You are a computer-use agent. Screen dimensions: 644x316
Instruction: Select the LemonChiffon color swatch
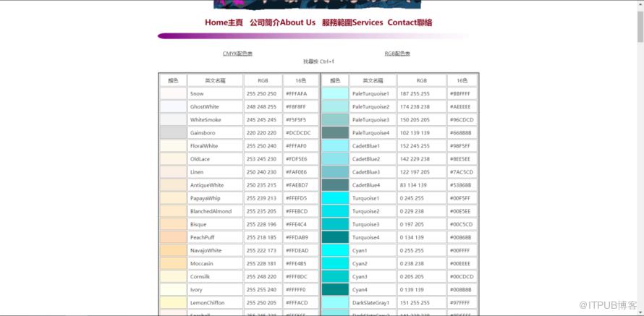174,303
